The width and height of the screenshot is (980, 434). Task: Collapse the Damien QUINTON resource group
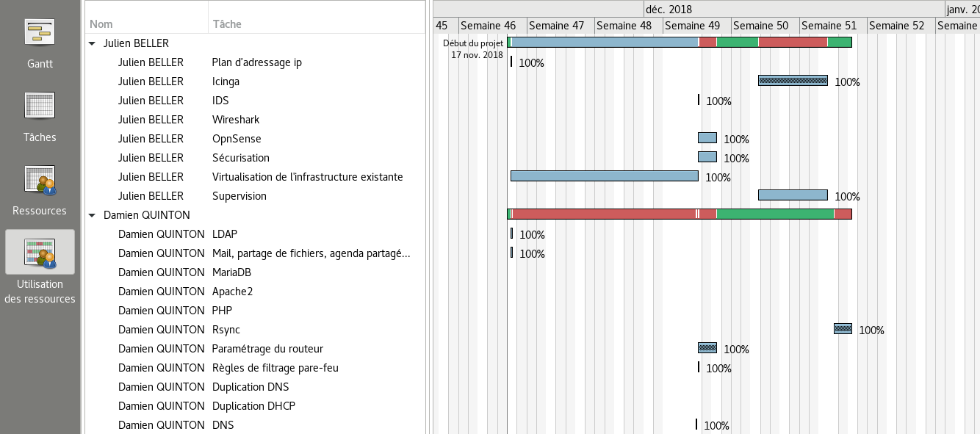(93, 215)
